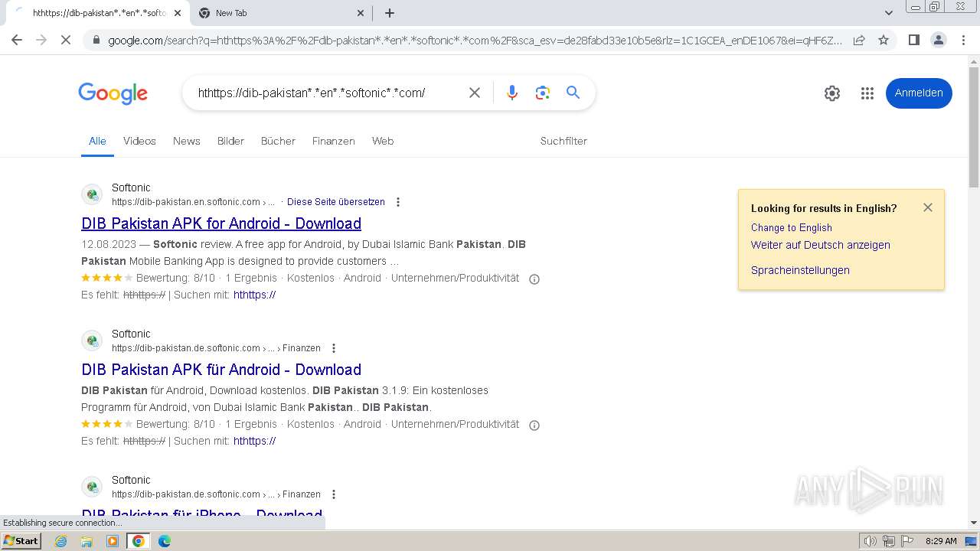The image size is (980, 551).
Task: Show rating info icon for first result
Action: click(x=534, y=279)
